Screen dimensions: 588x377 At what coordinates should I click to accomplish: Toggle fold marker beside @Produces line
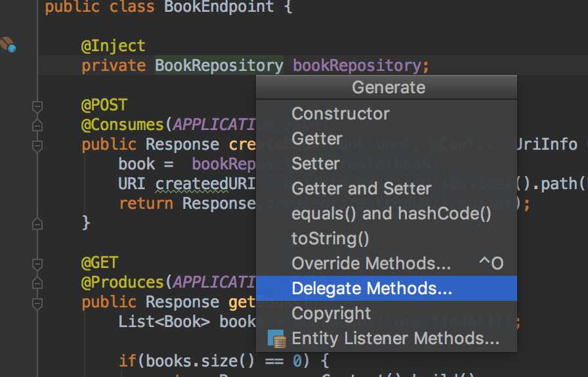37,282
